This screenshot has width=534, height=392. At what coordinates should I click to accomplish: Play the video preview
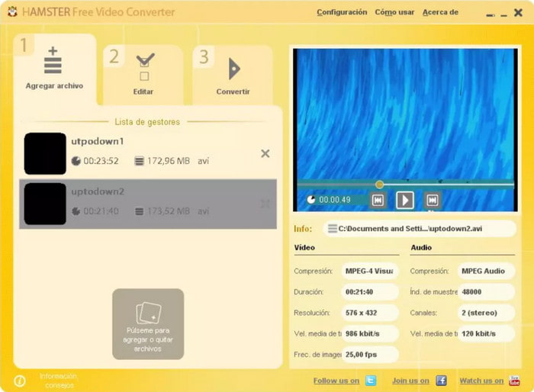click(x=405, y=200)
